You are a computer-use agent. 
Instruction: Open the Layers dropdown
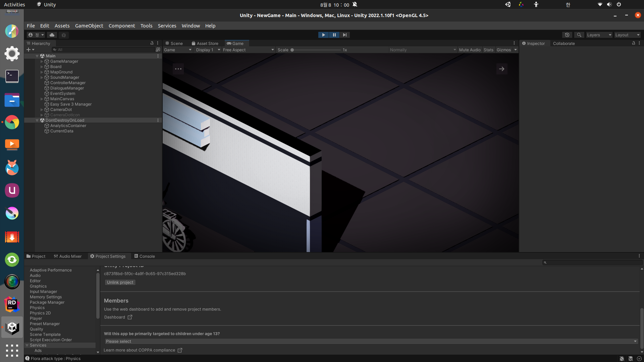click(x=599, y=35)
